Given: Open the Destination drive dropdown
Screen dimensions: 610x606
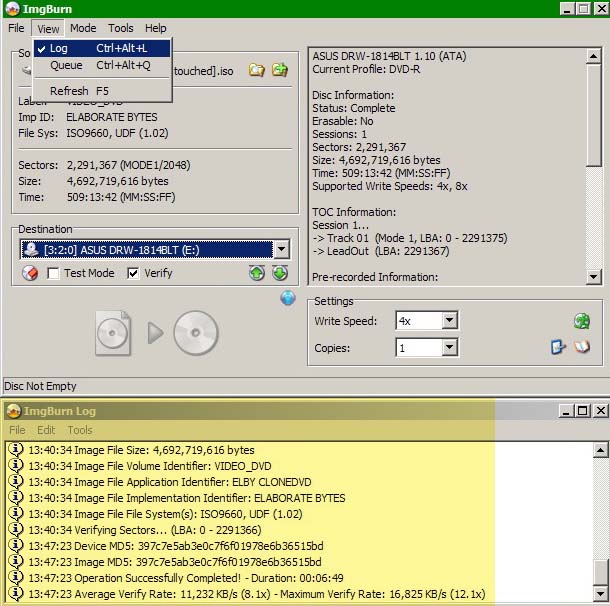Looking at the screenshot, I should coord(282,249).
